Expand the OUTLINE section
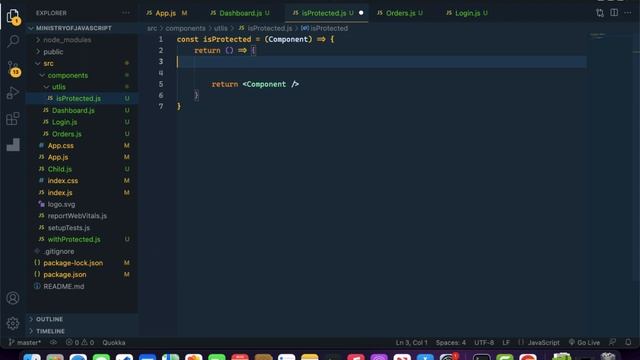 pos(49,319)
